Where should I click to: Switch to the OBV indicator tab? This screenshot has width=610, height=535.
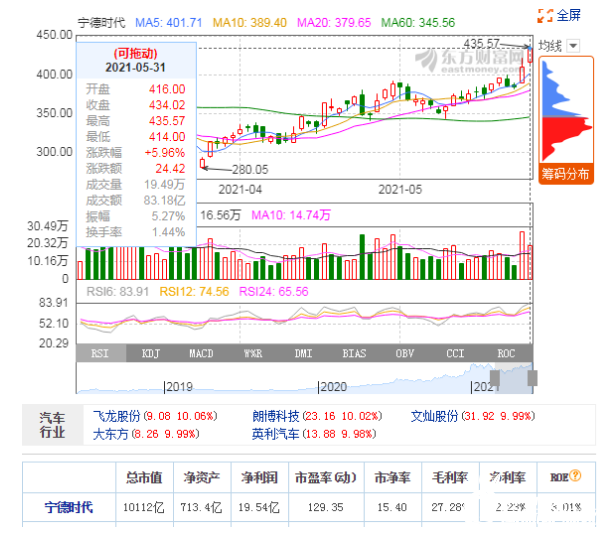coord(405,353)
